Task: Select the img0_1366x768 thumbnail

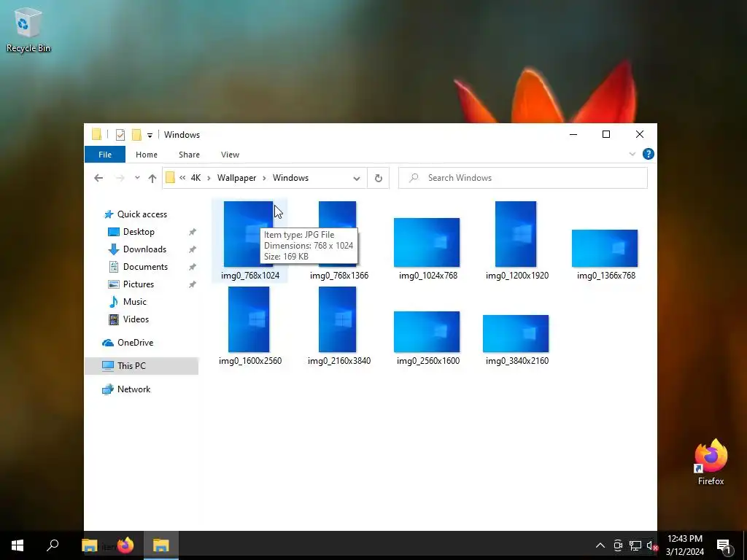Action: [x=605, y=248]
